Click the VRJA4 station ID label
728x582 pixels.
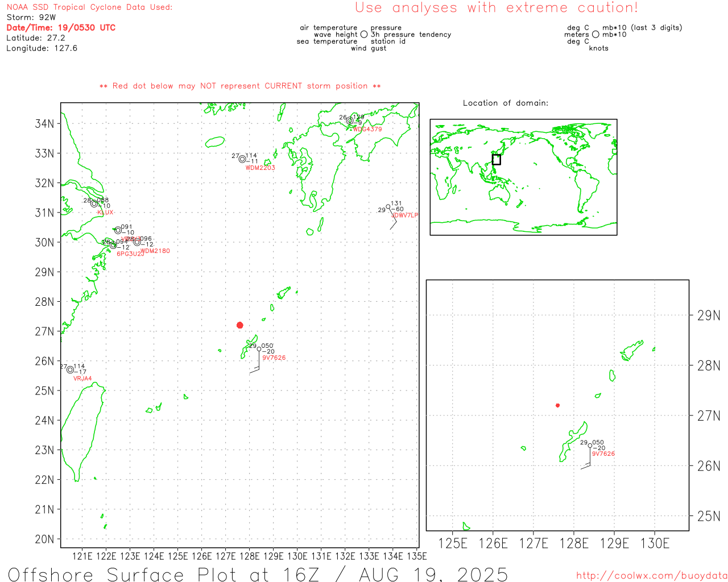coord(82,379)
